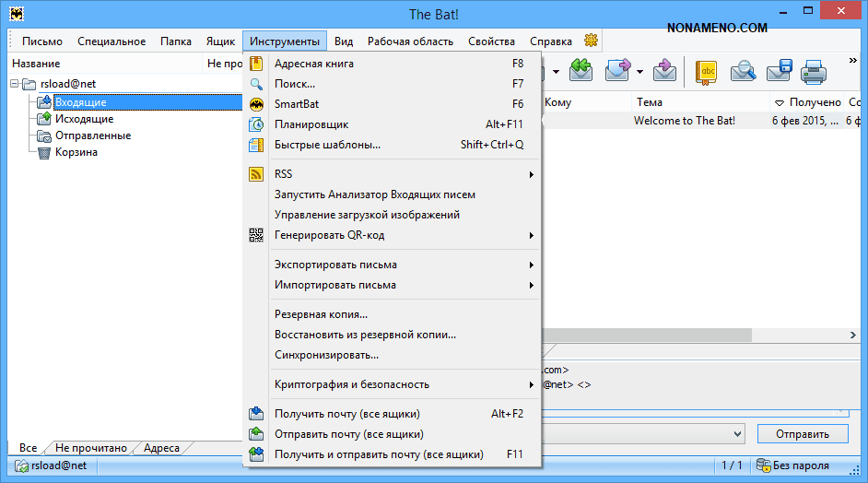
Task: Show more toolbar buttons via chevron
Action: click(853, 62)
